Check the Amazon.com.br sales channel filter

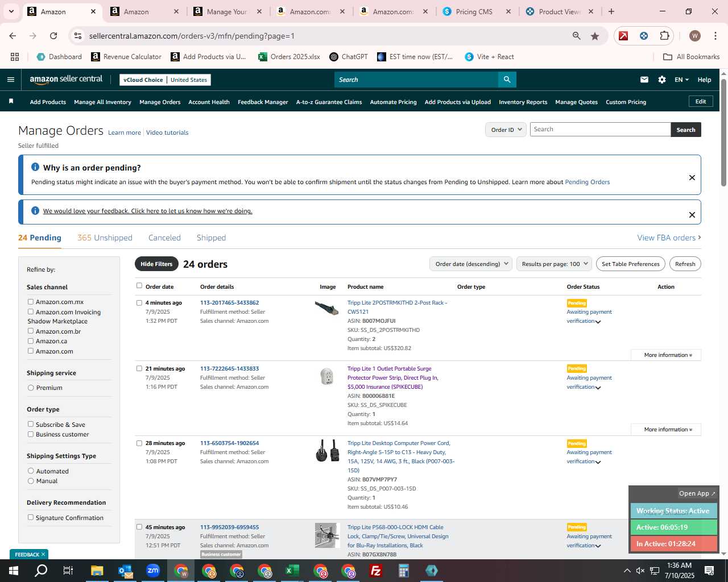31,331
